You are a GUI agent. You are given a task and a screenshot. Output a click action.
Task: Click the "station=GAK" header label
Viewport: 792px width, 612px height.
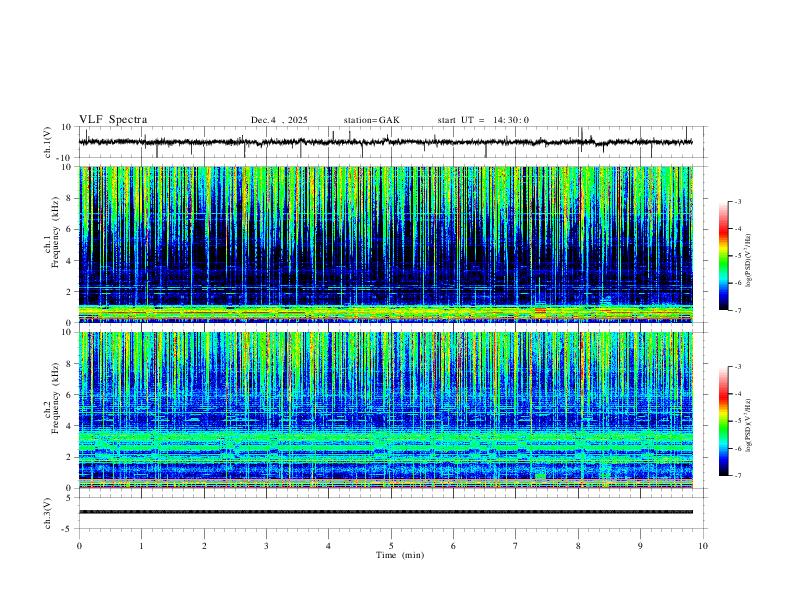[371, 120]
